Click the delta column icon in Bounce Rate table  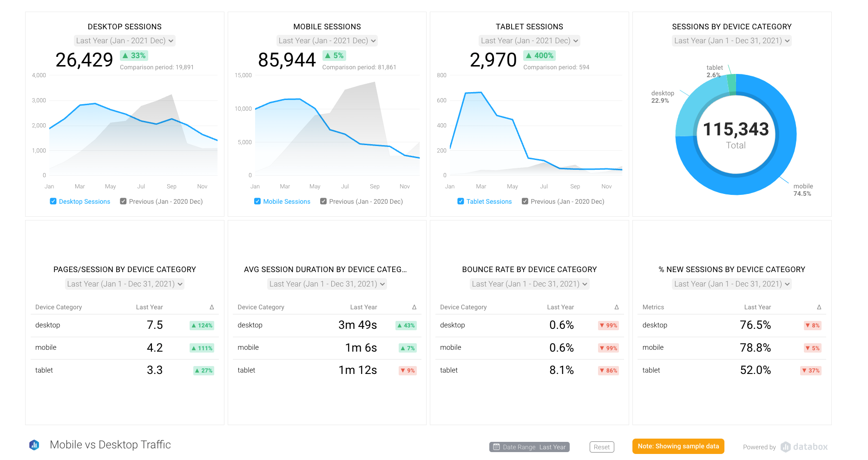(617, 307)
